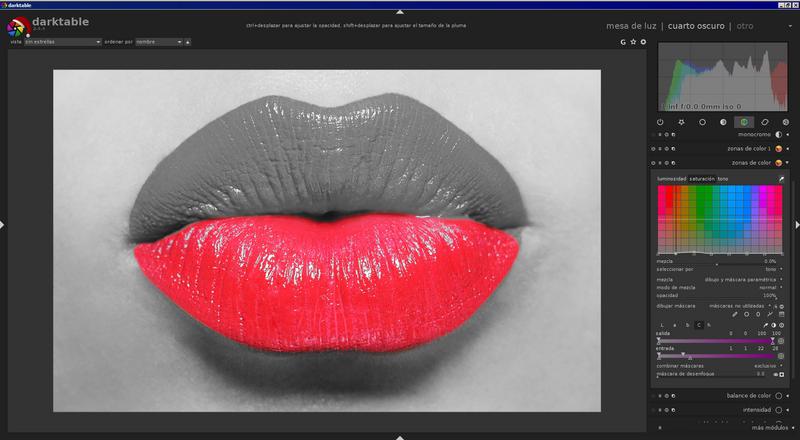Click the G grouping icon above the image
This screenshot has height=440, width=800.
[x=623, y=42]
